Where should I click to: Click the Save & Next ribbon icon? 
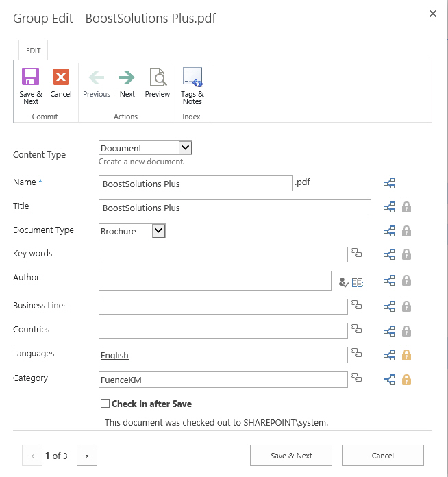pos(30,76)
